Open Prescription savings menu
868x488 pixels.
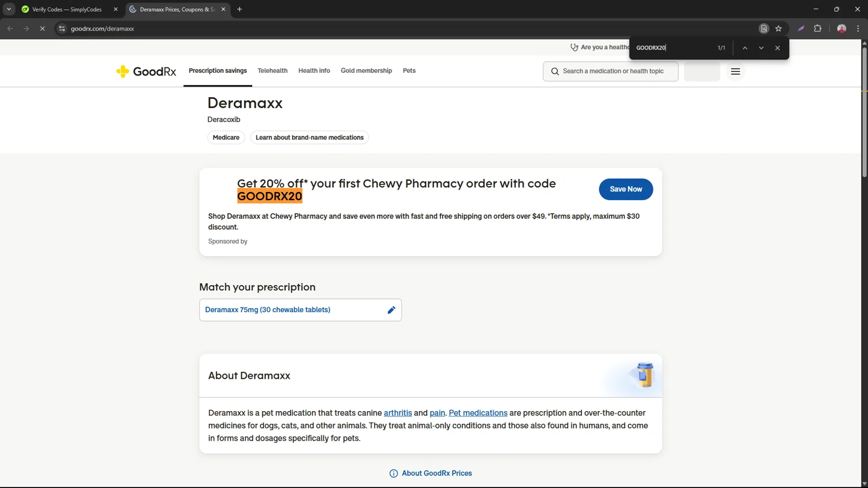[218, 71]
